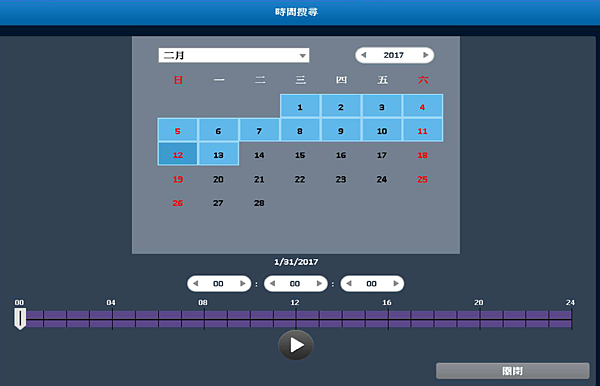Select February 2 on the calendar
This screenshot has width=600, height=386.
[x=341, y=106]
